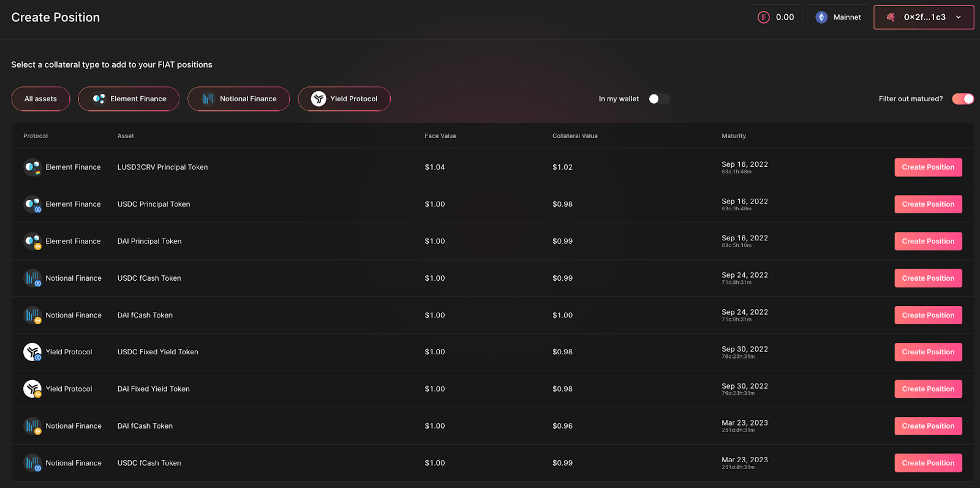980x488 pixels.
Task: Filter by Yield Protocol
Action: [344, 99]
